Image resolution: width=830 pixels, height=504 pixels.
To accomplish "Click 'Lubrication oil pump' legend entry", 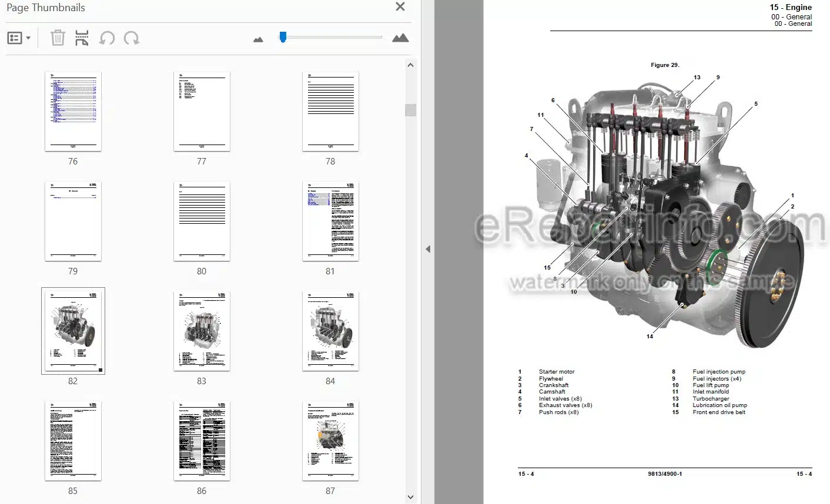I will 720,405.
